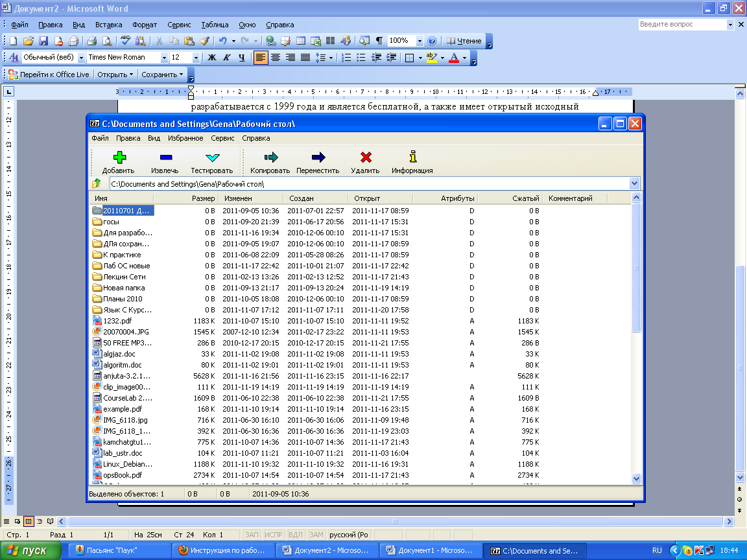
Task: Toggle Bold (Ж) formatting
Action: (212, 58)
